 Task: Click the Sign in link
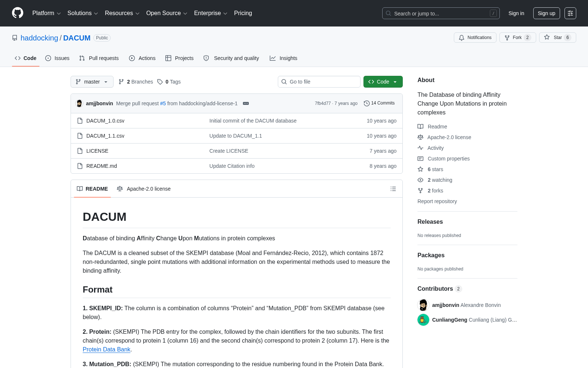coord(516,13)
